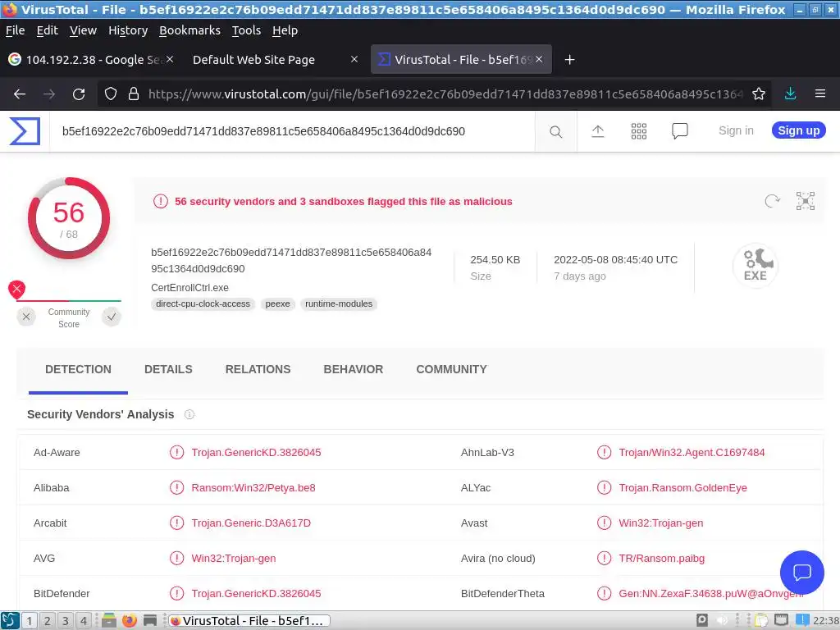Open the comments speech bubble icon in header

[x=680, y=130]
